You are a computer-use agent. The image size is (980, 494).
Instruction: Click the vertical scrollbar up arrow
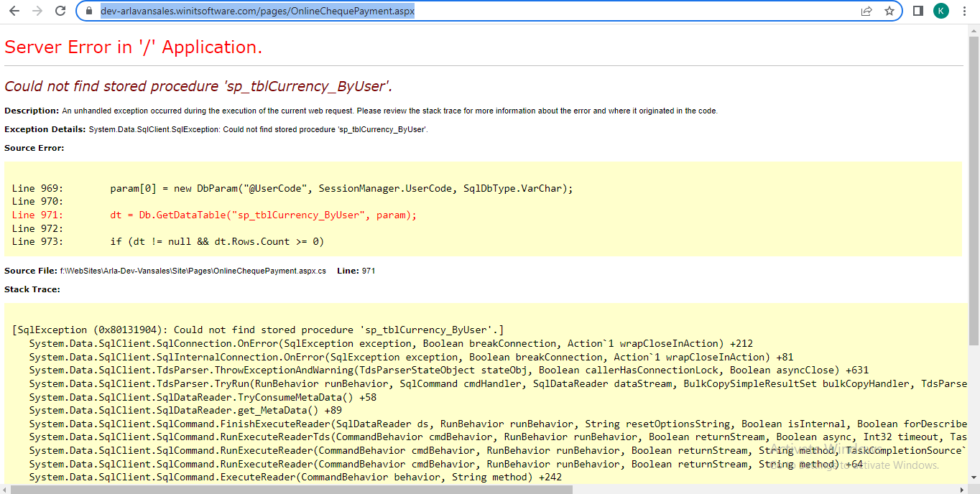(974, 30)
